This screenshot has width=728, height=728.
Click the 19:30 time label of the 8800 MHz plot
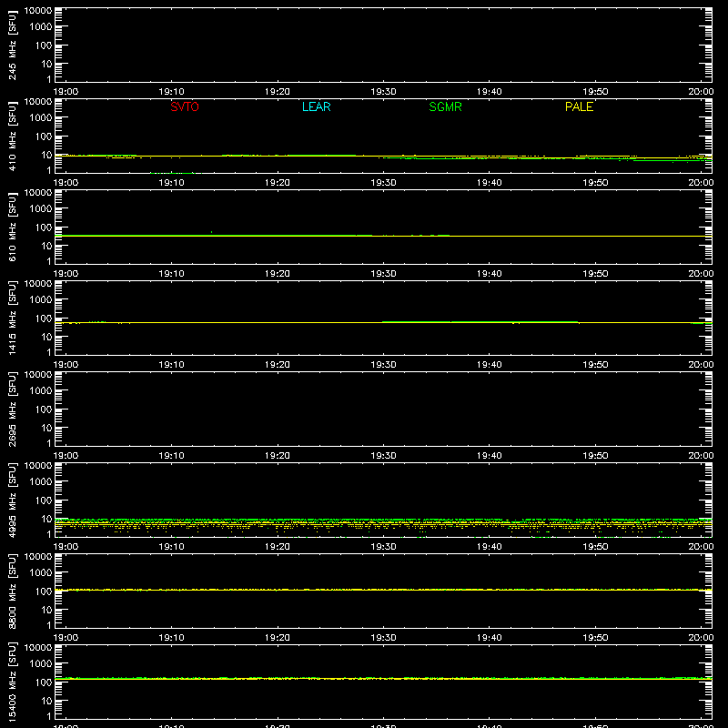point(383,638)
